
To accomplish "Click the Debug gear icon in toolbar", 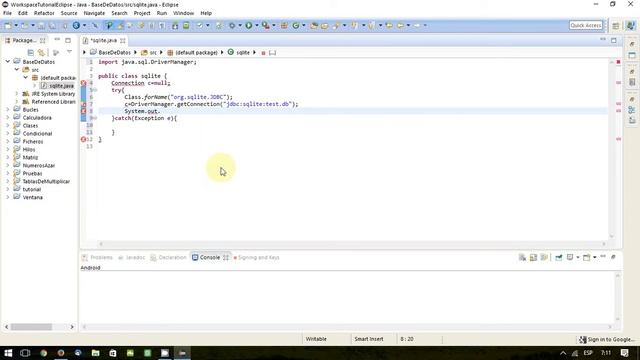I will pyautogui.click(x=232, y=25).
